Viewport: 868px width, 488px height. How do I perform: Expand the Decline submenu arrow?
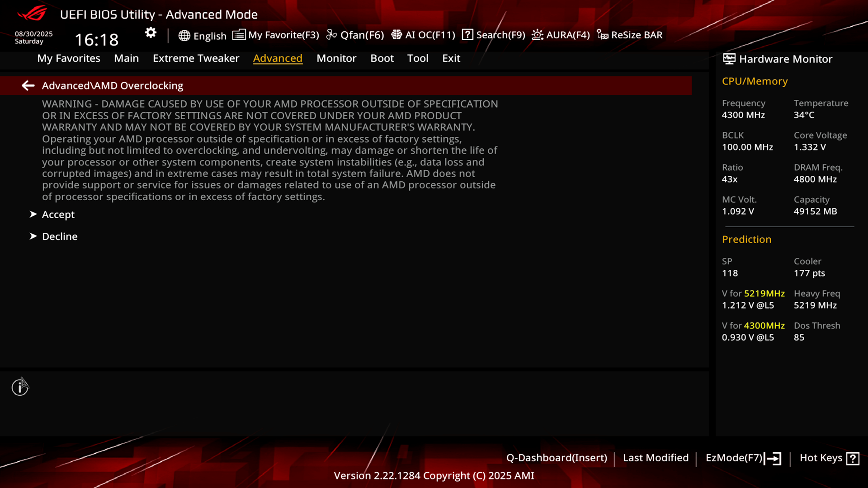pos(33,236)
